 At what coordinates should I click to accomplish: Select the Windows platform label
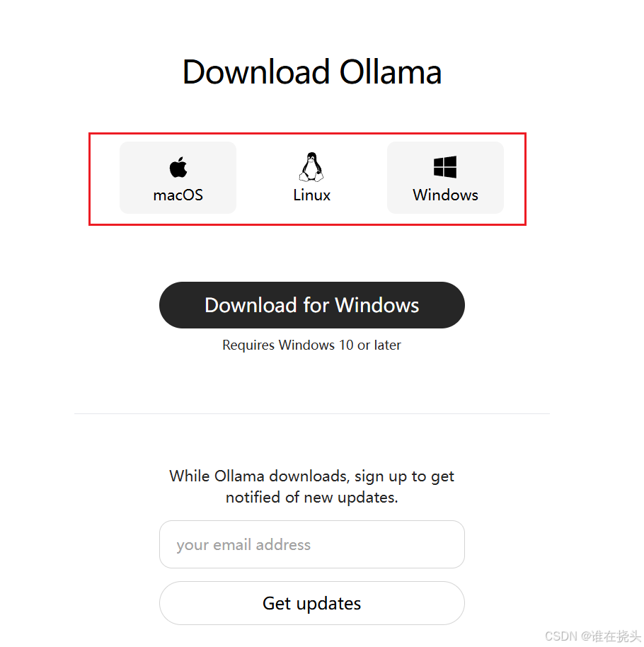click(x=445, y=195)
